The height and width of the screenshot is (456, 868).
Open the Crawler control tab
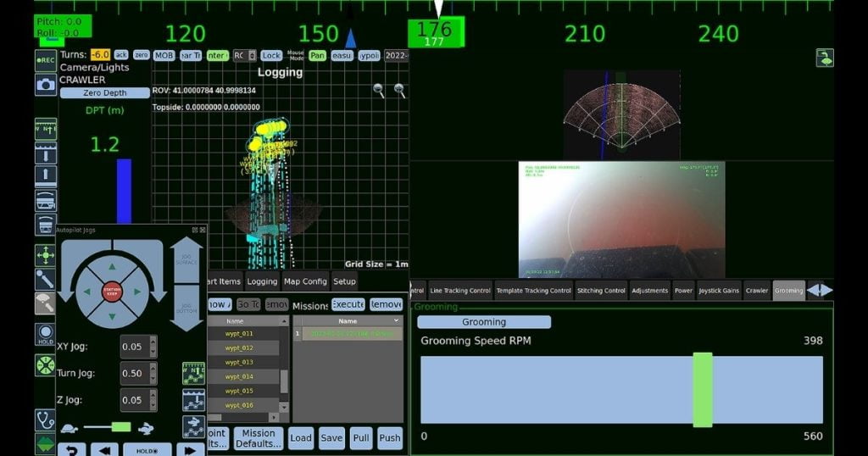point(757,291)
